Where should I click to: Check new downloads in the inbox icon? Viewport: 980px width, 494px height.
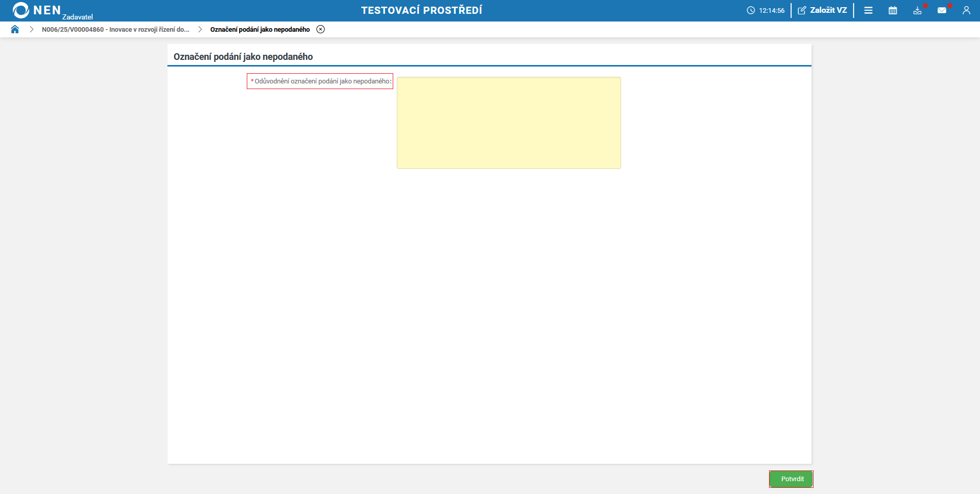point(917,11)
